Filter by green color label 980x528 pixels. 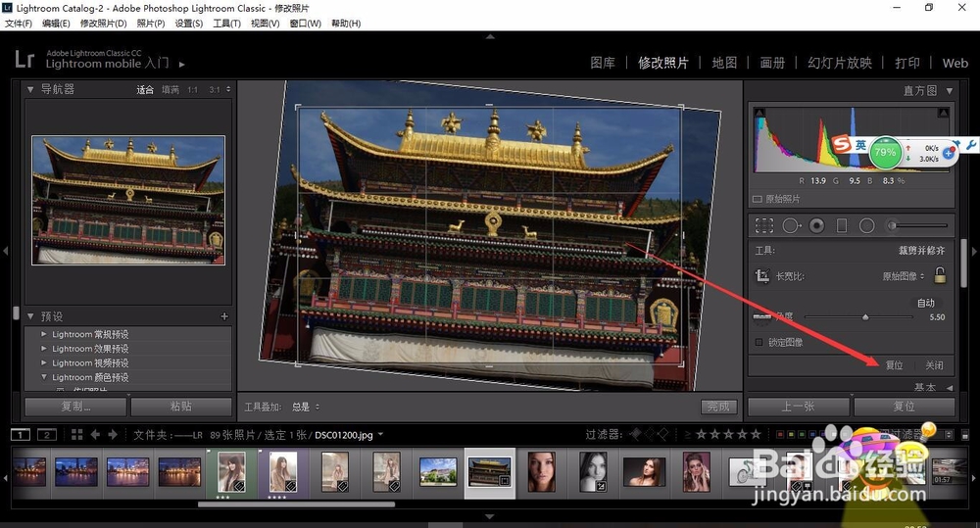coord(802,434)
